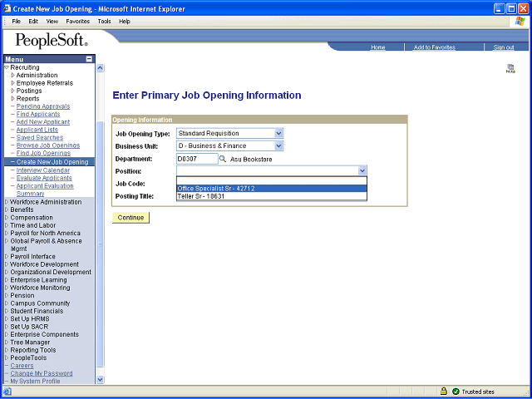Expand Workforce Administration menu
The image size is (532, 399).
pos(7,202)
